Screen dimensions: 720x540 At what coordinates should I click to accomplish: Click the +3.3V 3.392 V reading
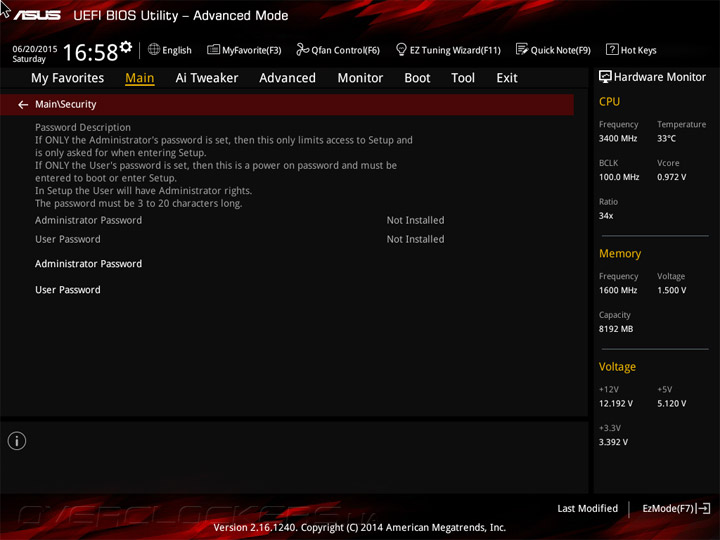(x=613, y=442)
